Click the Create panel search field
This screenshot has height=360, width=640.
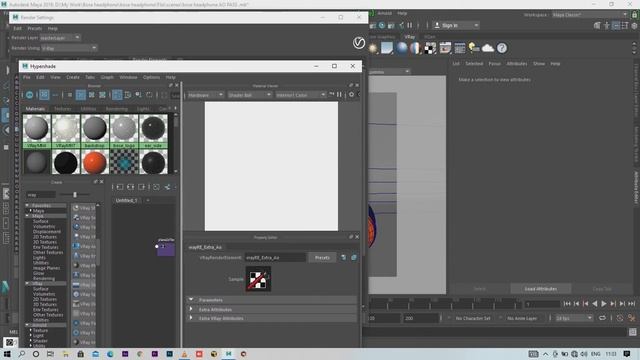pyautogui.click(x=41, y=195)
